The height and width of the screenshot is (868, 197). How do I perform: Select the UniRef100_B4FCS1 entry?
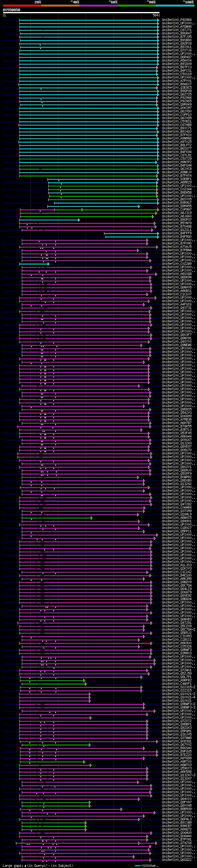[177, 71]
